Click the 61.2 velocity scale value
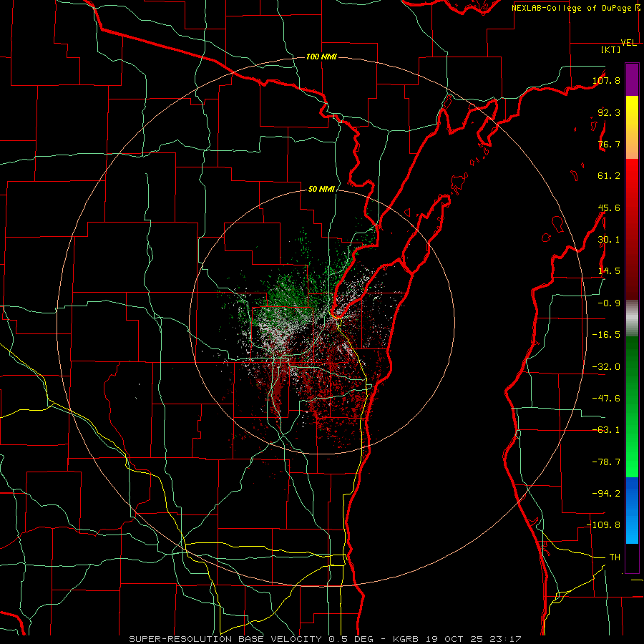 pos(609,176)
